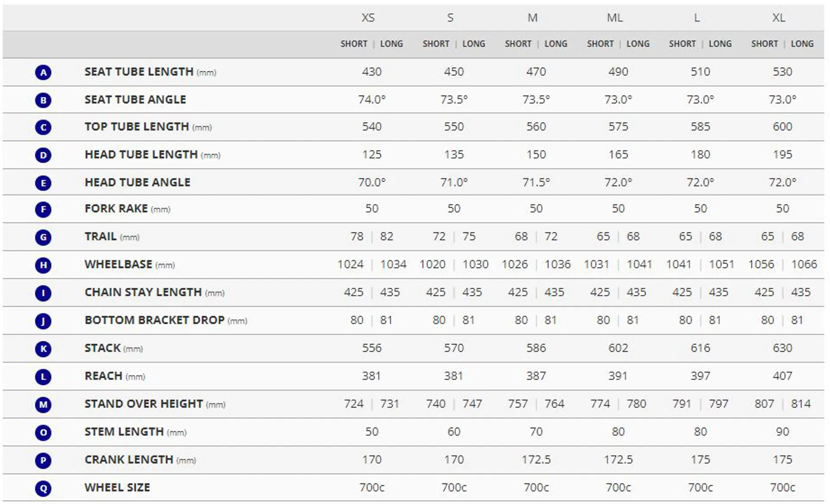Image resolution: width=830 pixels, height=504 pixels.
Task: Select the K icon next to Stack
Action: pos(43,349)
